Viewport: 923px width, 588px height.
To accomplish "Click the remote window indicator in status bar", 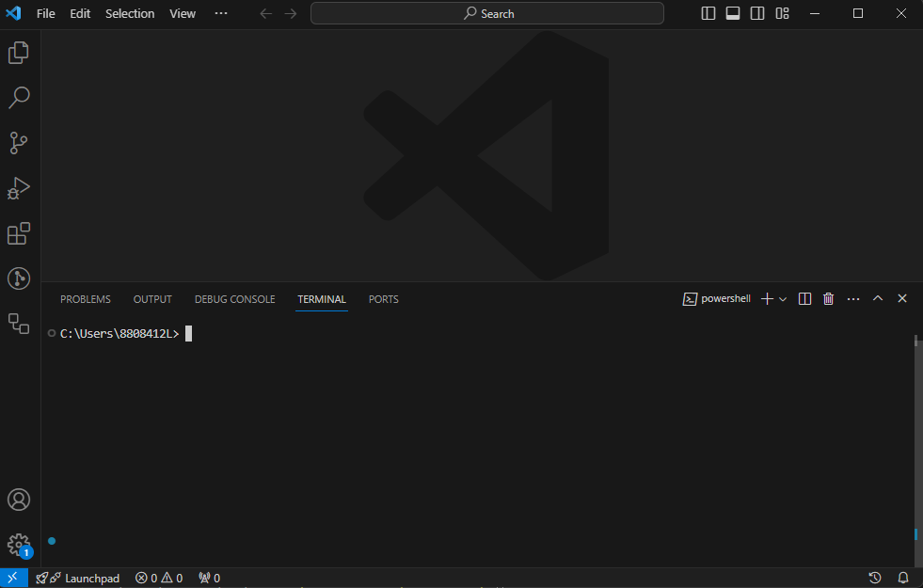I will point(13,578).
